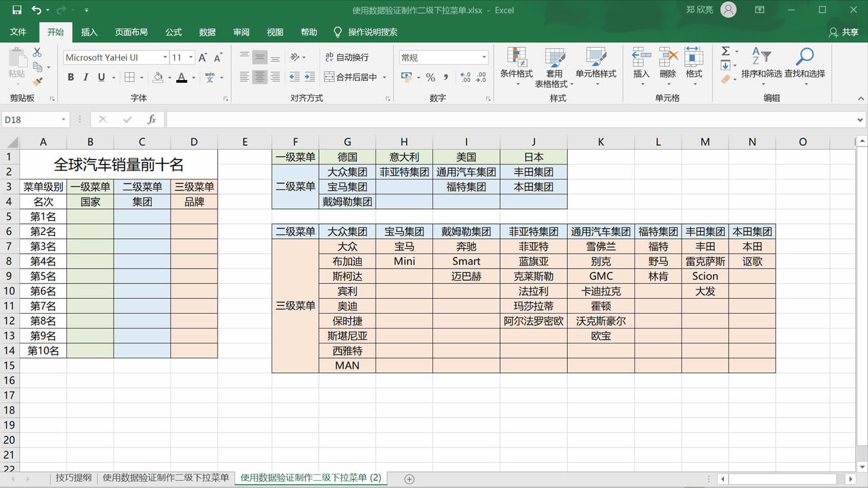Toggle Wrap Text (自动换行)
The height and width of the screenshot is (488, 868).
[347, 57]
